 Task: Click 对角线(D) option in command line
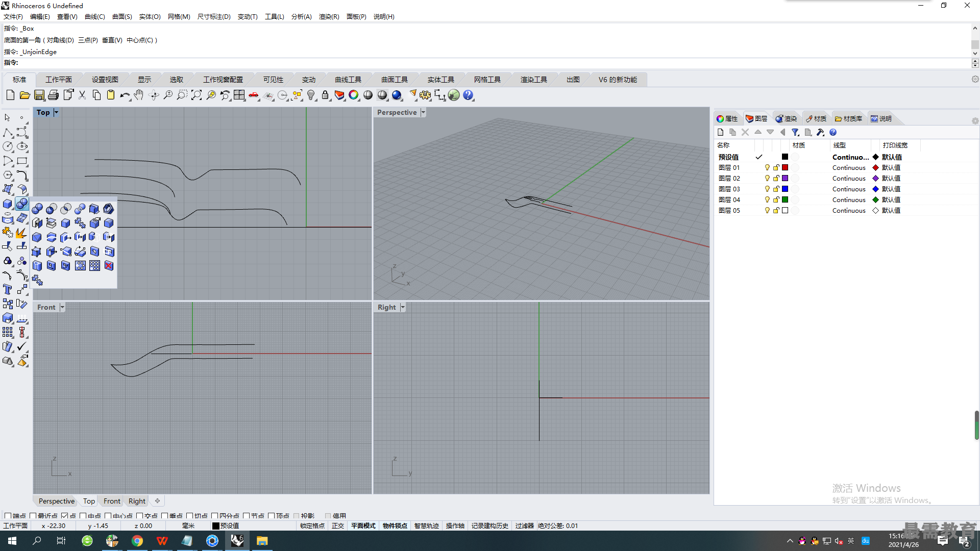click(60, 40)
